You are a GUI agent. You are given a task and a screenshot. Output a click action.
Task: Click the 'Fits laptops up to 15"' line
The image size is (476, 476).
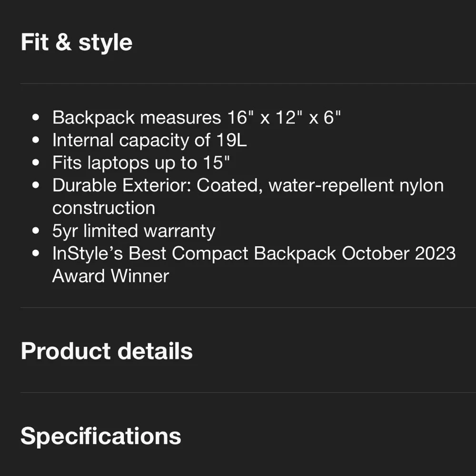pyautogui.click(x=141, y=163)
